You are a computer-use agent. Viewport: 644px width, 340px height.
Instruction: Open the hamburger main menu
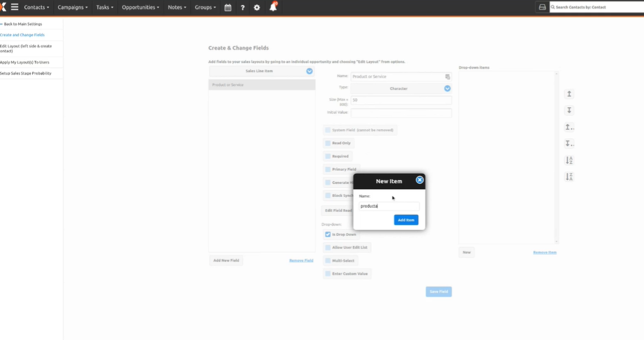tap(15, 7)
